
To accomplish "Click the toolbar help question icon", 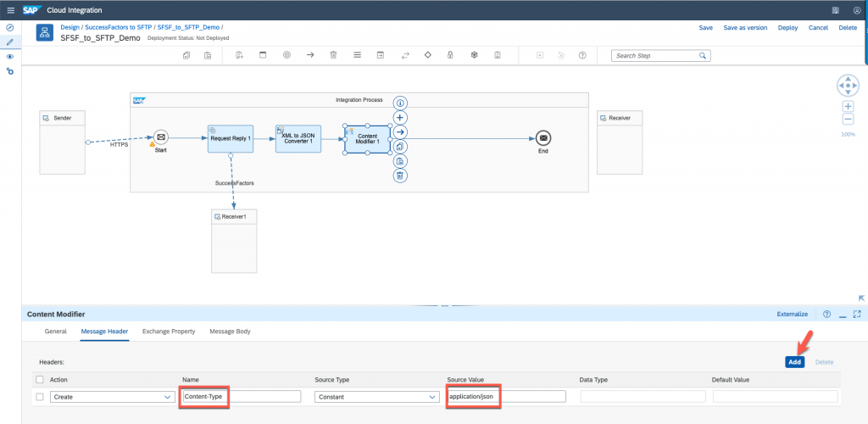I will coord(581,55).
